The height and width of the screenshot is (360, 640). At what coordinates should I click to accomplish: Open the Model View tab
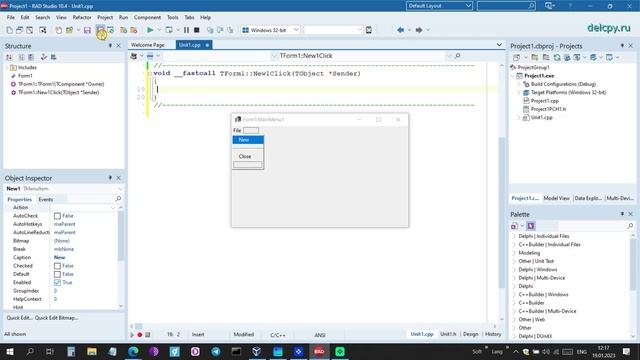(556, 198)
